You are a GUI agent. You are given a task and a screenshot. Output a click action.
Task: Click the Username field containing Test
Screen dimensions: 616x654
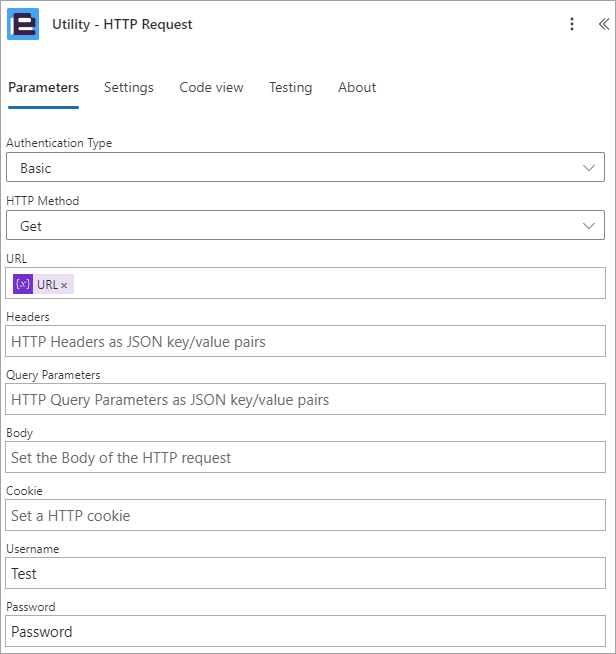(x=305, y=573)
